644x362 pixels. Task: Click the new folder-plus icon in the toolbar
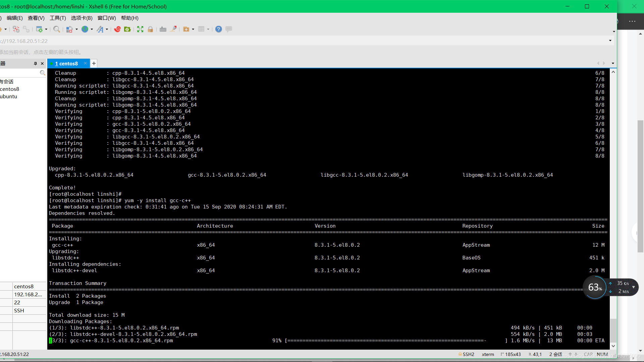click(186, 29)
